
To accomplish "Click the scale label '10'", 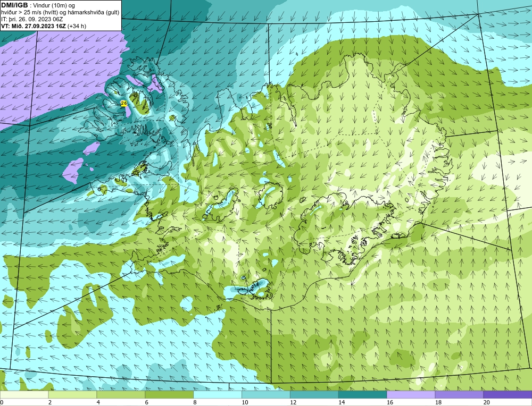I will (245, 403).
